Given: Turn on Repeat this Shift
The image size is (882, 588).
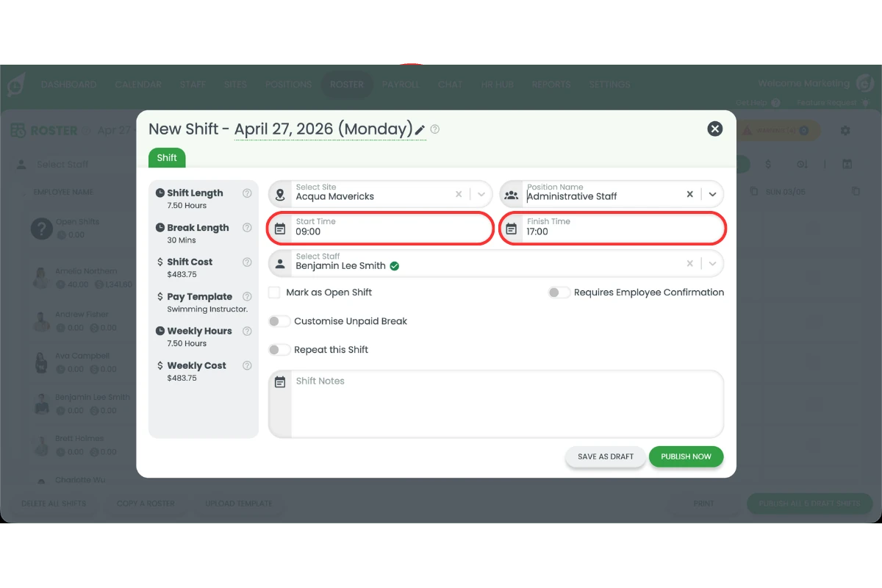Looking at the screenshot, I should point(279,350).
